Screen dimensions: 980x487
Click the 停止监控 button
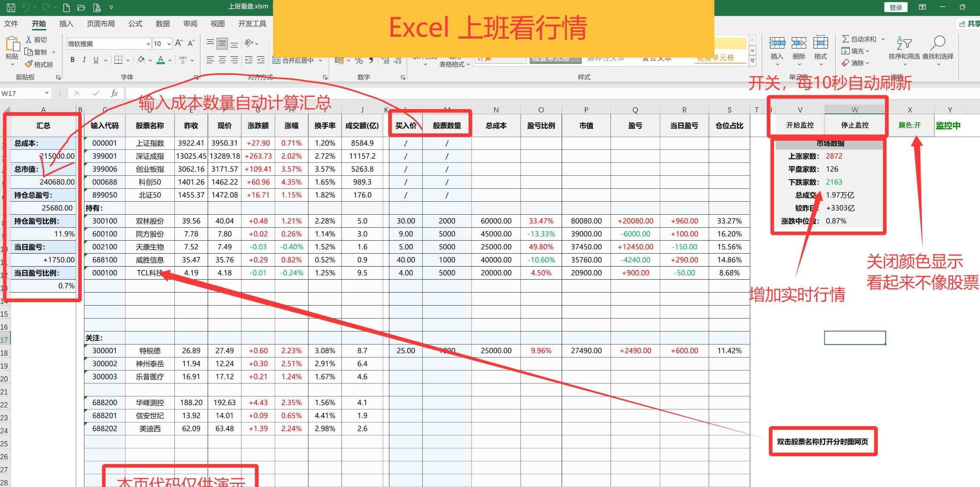click(855, 125)
